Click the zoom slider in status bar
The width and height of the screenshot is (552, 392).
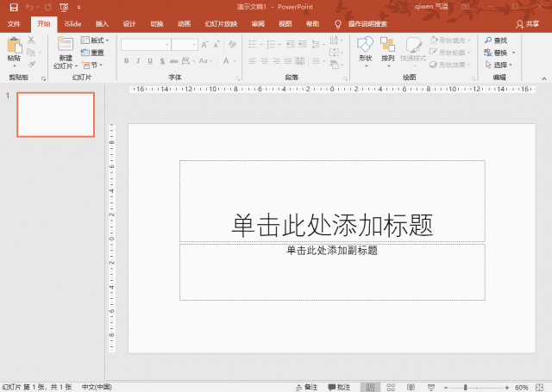(467, 387)
